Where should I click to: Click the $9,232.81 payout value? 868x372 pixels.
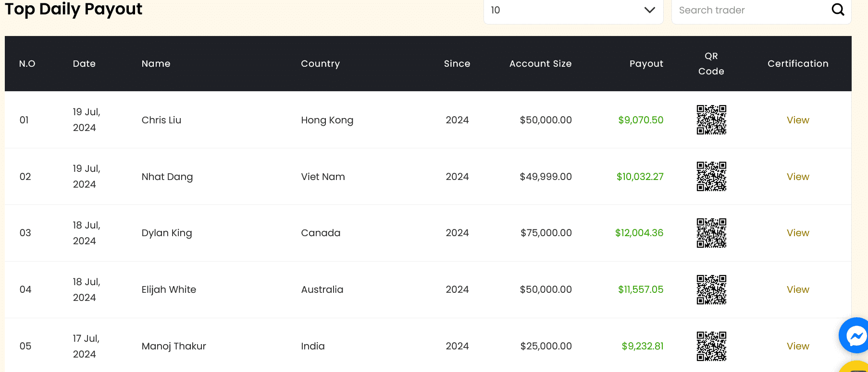click(x=643, y=346)
